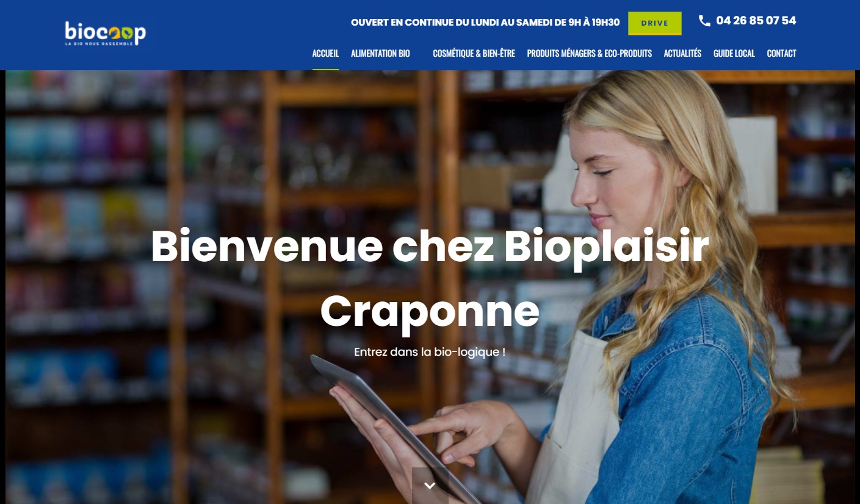Select Produits Ménagers & Eco-produits
This screenshot has height=504, width=860.
[589, 54]
